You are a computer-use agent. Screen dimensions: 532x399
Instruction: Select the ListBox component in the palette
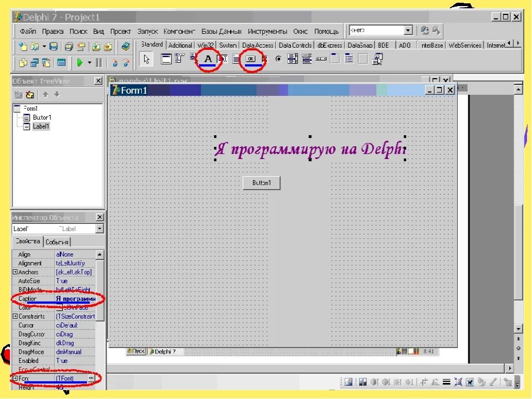point(293,59)
